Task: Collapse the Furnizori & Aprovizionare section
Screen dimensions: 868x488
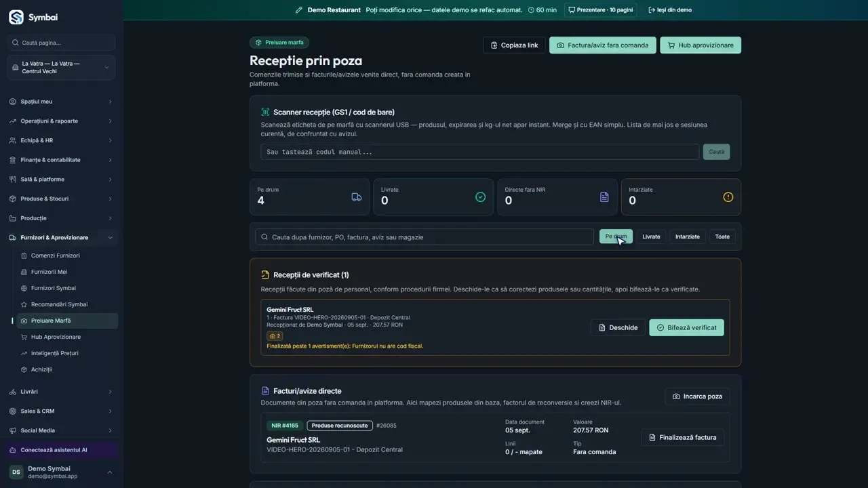Action: [x=61, y=238]
